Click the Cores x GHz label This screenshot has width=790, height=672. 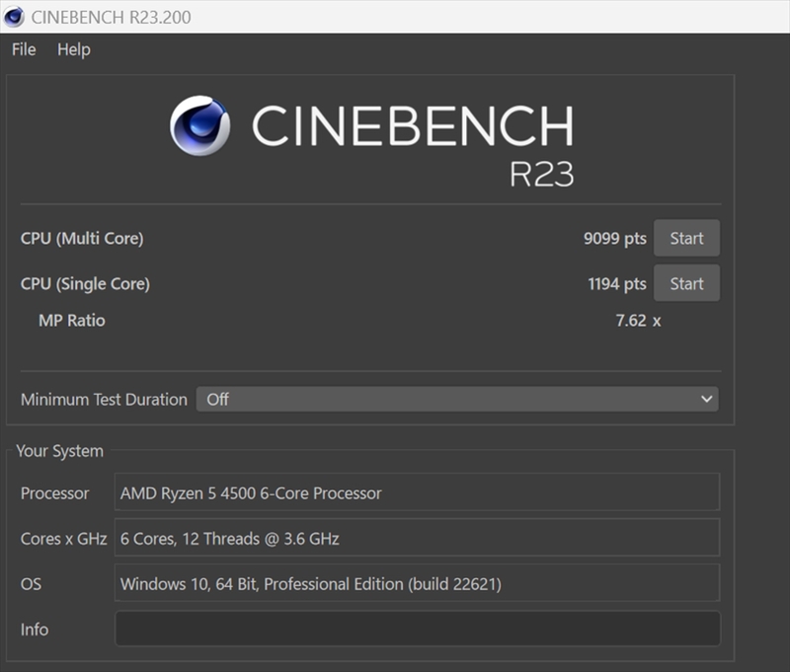pos(63,539)
